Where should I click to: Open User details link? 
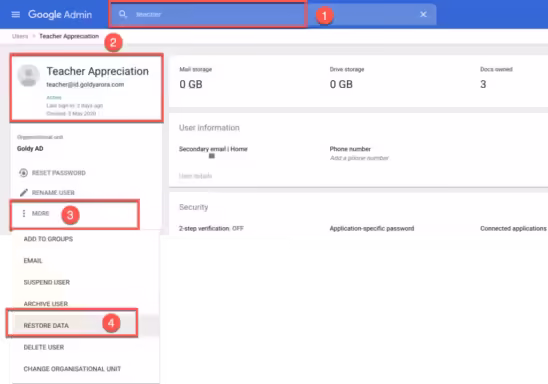click(x=195, y=176)
